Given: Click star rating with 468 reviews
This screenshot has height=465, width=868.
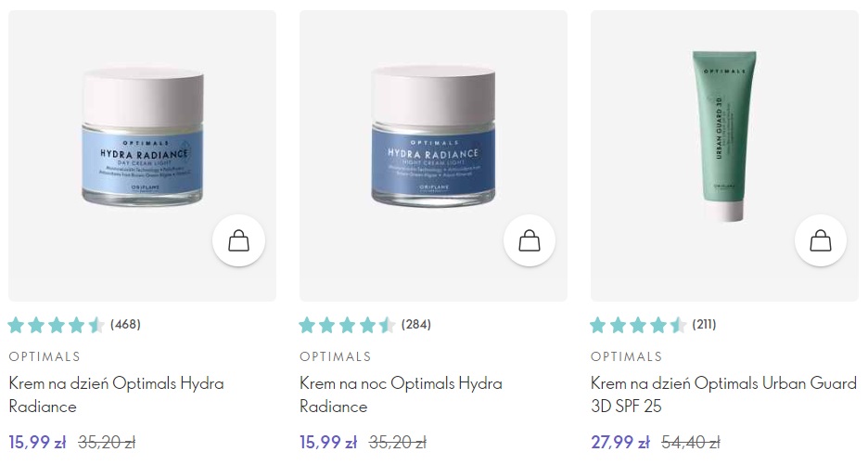Looking at the screenshot, I should [x=57, y=325].
